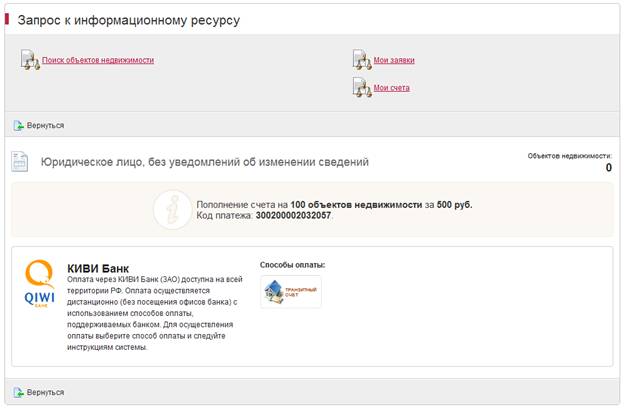Select the Транзитный счет payment method

(291, 292)
